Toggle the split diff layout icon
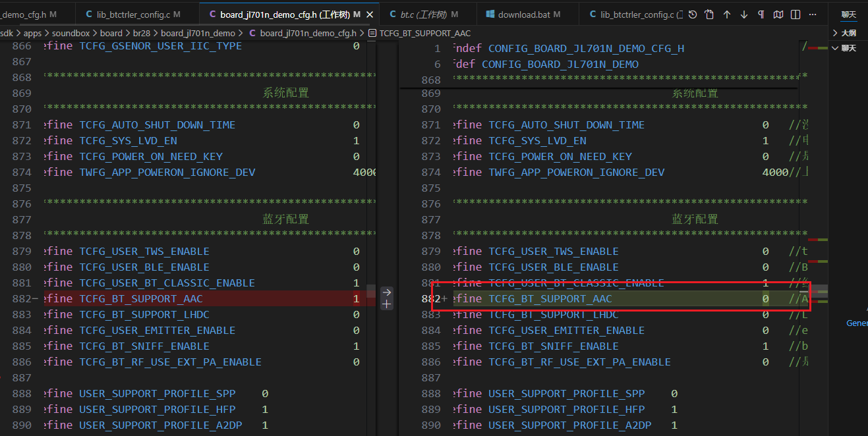868x436 pixels. tap(796, 14)
